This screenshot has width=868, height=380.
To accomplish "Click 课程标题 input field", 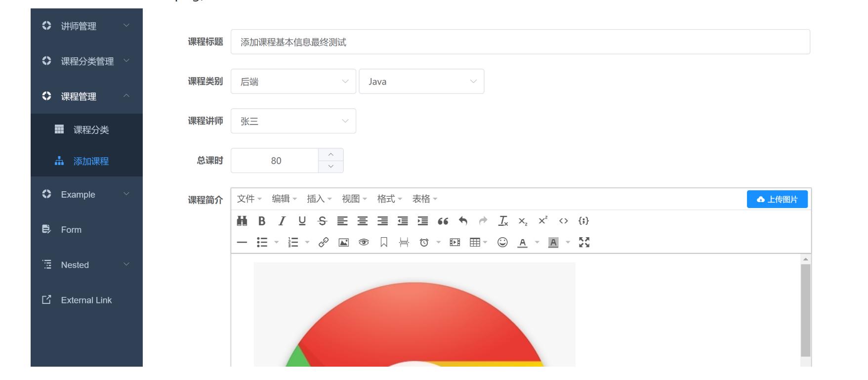I will click(x=520, y=42).
